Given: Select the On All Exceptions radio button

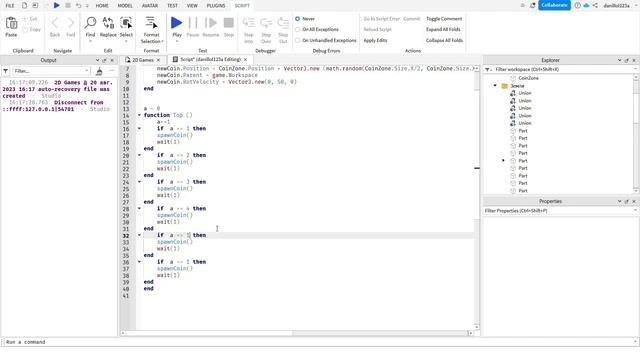Looking at the screenshot, I should [298, 29].
